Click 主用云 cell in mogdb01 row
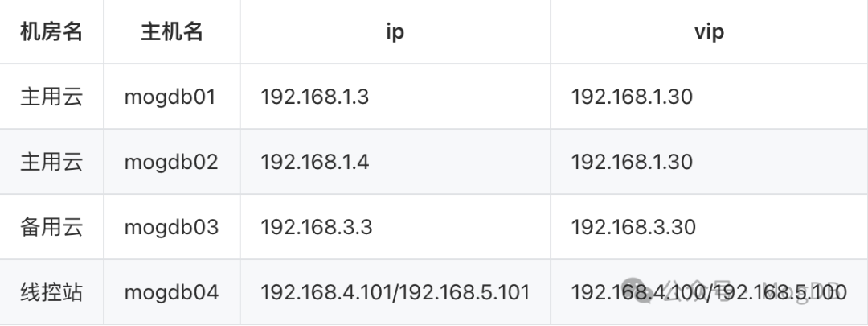This screenshot has width=868, height=326. (51, 97)
